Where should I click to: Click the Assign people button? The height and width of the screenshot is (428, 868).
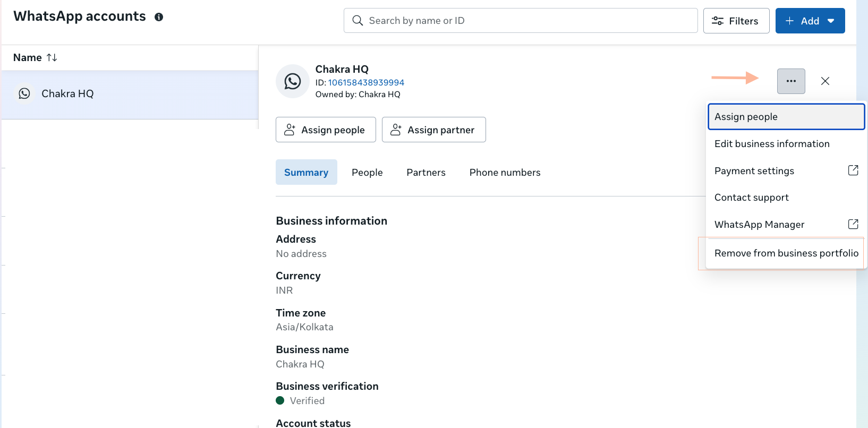[x=326, y=130]
